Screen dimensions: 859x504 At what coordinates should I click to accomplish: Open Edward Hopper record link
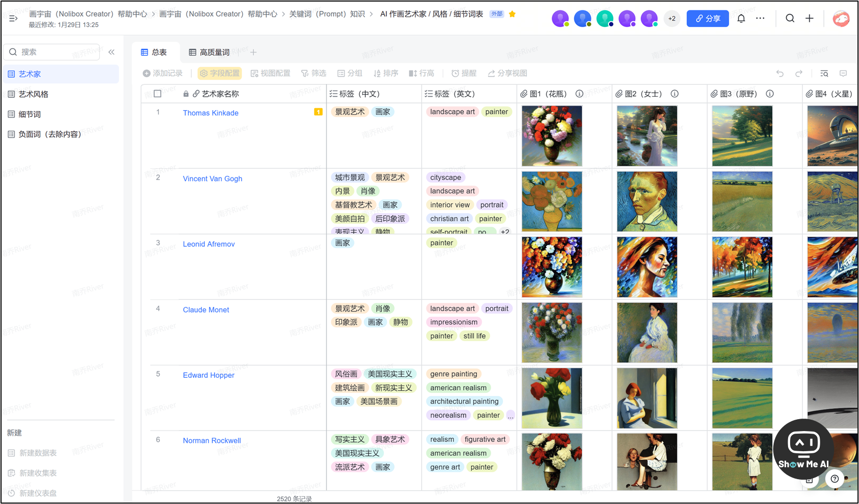[x=209, y=375]
